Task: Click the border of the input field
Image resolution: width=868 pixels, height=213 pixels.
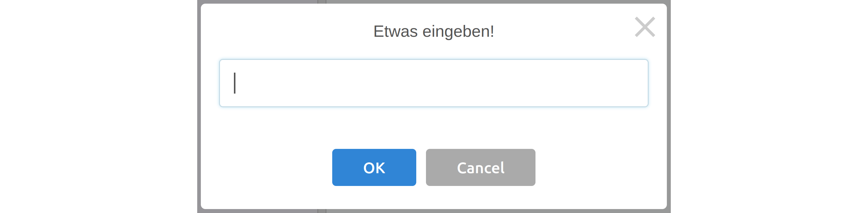Action: point(433,61)
